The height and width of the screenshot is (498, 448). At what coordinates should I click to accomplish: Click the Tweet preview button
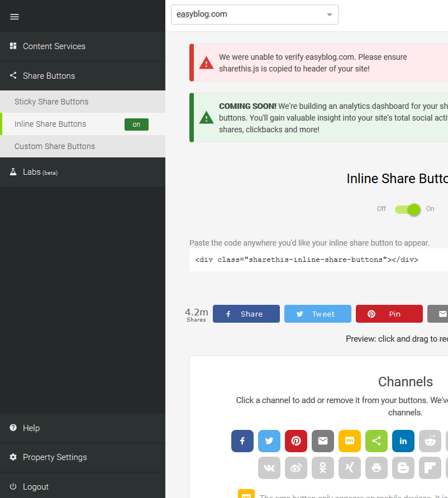pyautogui.click(x=318, y=314)
